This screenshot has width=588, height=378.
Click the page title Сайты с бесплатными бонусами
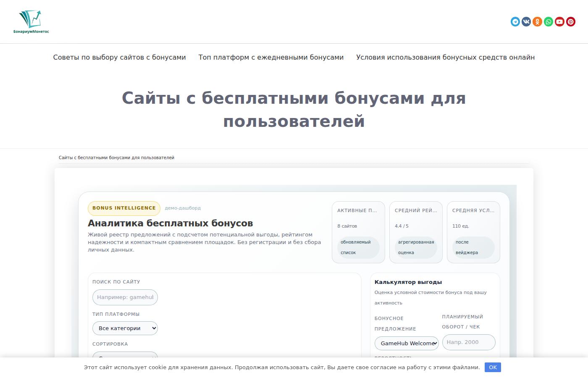[x=294, y=110]
